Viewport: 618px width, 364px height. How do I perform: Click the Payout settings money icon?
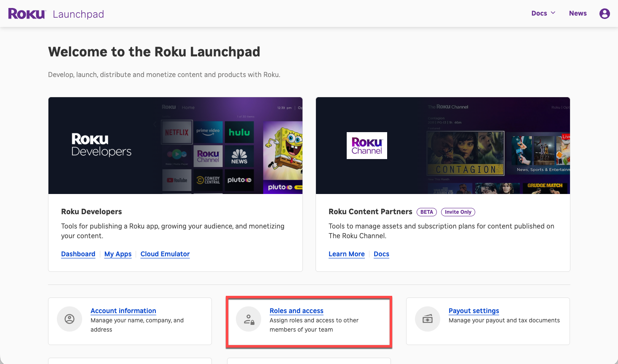point(428,319)
